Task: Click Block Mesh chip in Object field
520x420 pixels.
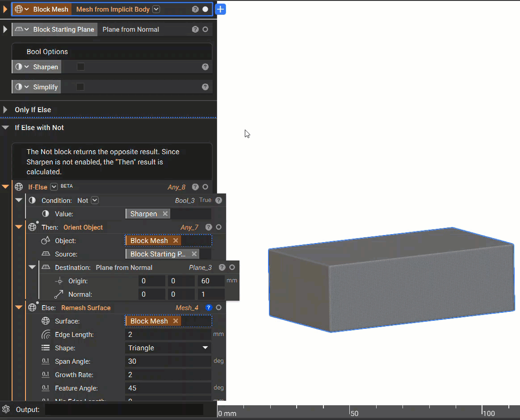Action: (x=149, y=240)
